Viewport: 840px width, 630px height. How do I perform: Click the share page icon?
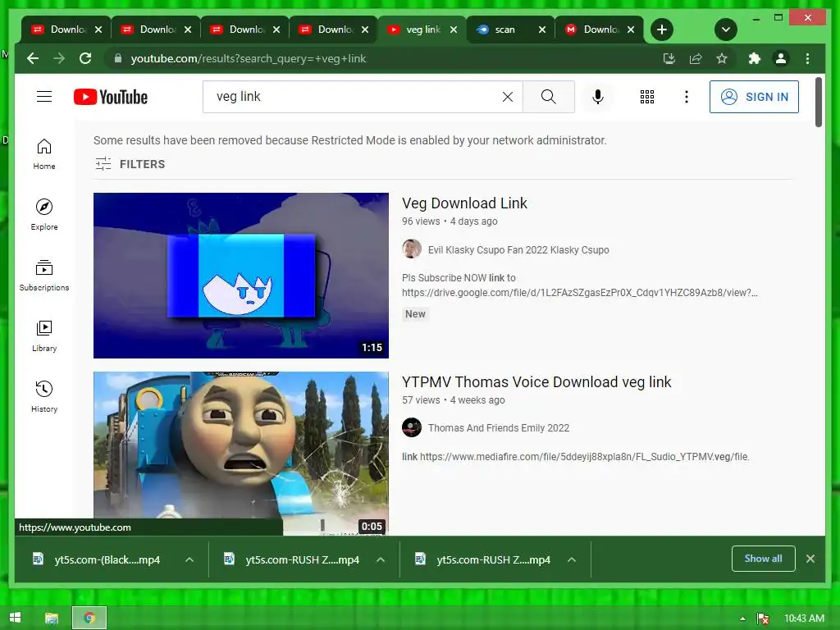point(696,58)
